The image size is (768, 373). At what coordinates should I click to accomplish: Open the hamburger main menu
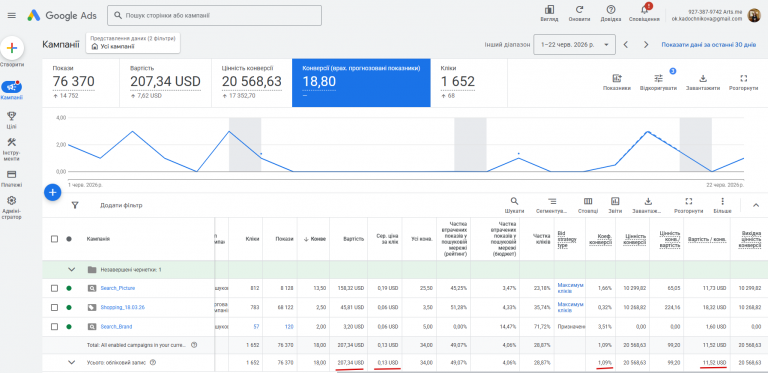(12, 15)
